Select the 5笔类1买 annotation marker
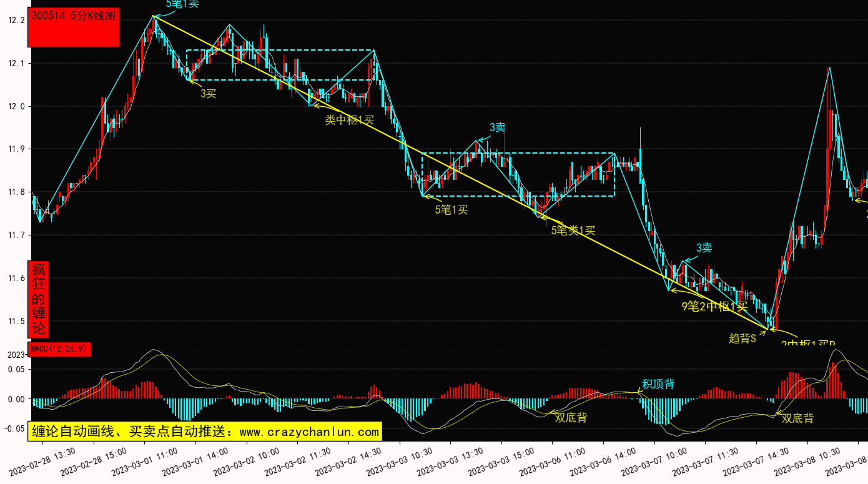The height and width of the screenshot is (484, 868). click(573, 230)
